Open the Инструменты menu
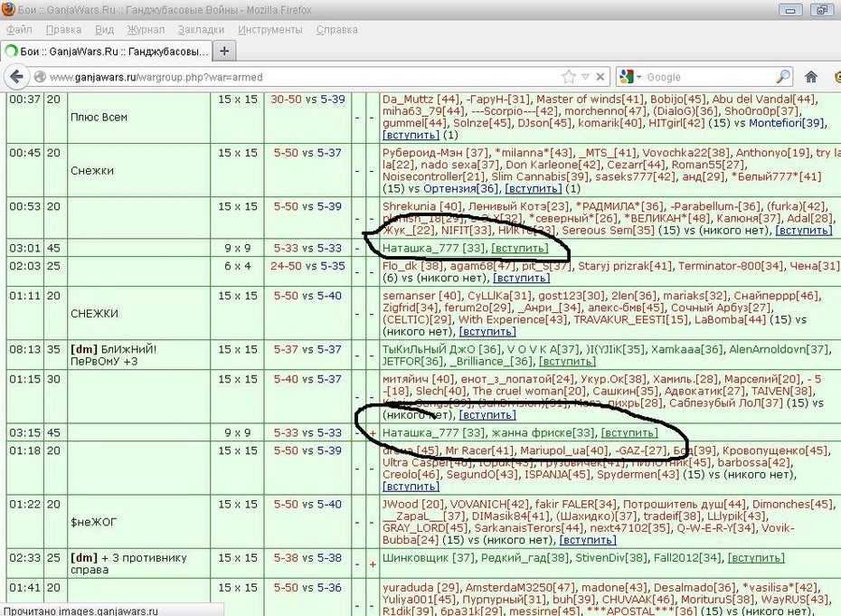Image resolution: width=841 pixels, height=616 pixels. click(x=270, y=30)
